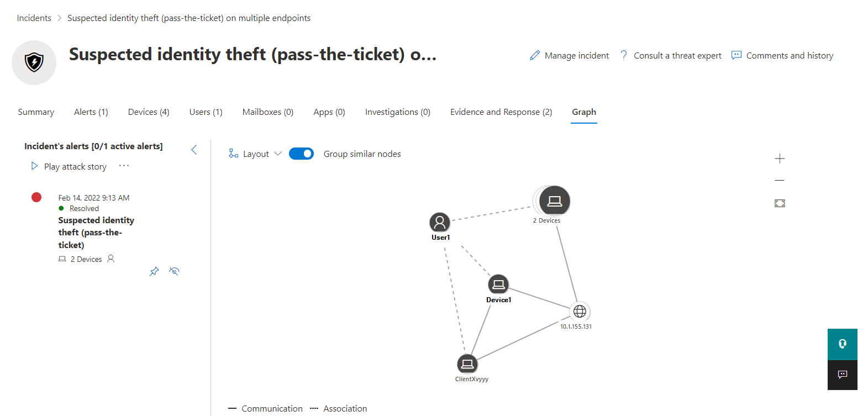Go to Incidents breadcrumb link
868x416 pixels.
pos(34,18)
